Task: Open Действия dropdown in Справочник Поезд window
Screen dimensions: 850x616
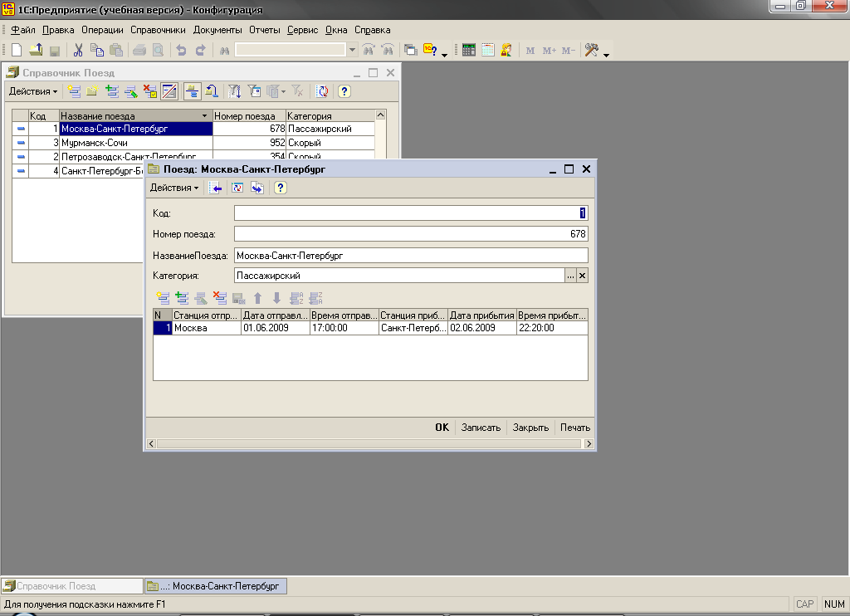Action: [33, 91]
